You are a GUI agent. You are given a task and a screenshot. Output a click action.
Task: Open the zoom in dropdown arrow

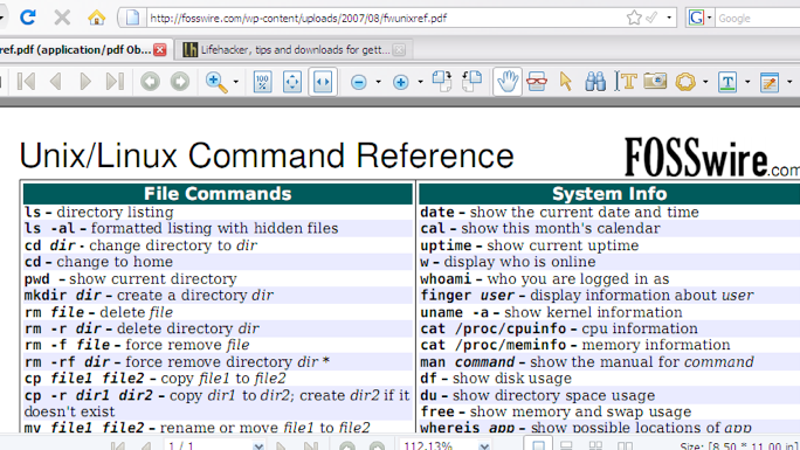pyautogui.click(x=420, y=82)
